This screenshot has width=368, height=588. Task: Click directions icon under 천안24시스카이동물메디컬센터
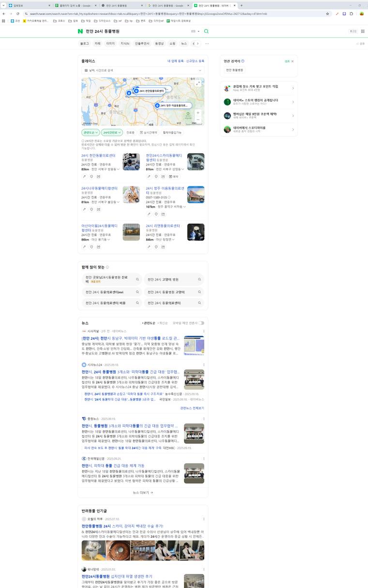point(149,177)
